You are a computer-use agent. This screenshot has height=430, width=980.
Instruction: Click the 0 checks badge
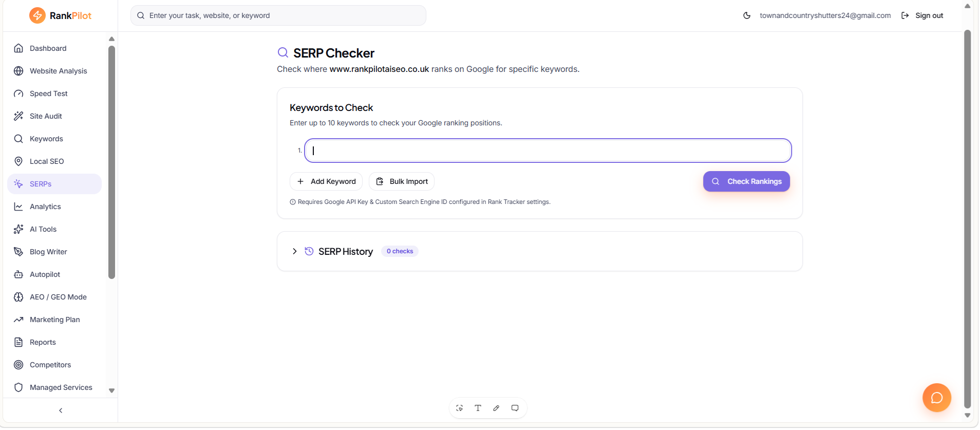pyautogui.click(x=400, y=251)
